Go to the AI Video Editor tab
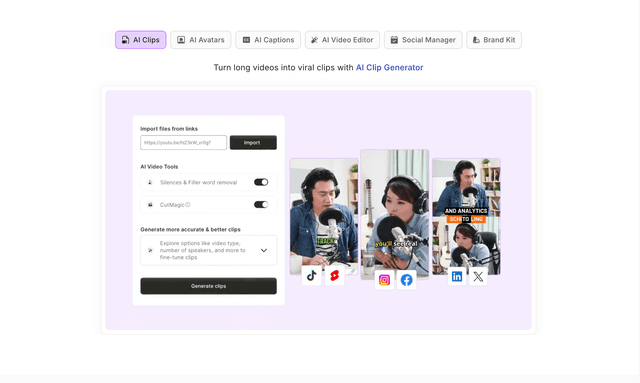640x383 pixels. (342, 40)
